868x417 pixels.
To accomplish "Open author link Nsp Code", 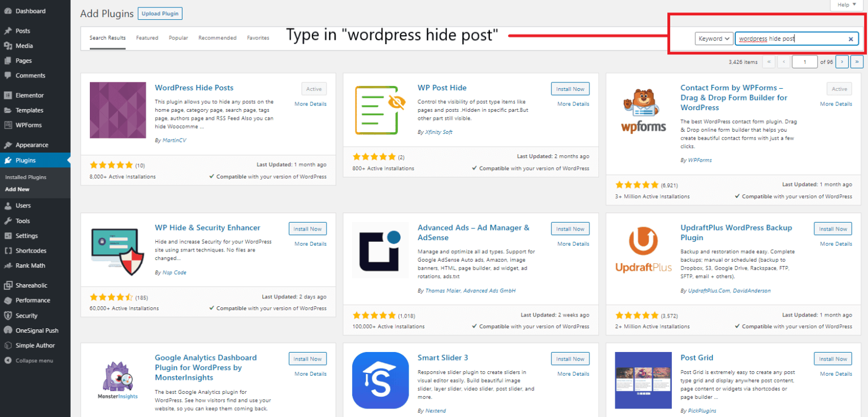I will (x=174, y=272).
